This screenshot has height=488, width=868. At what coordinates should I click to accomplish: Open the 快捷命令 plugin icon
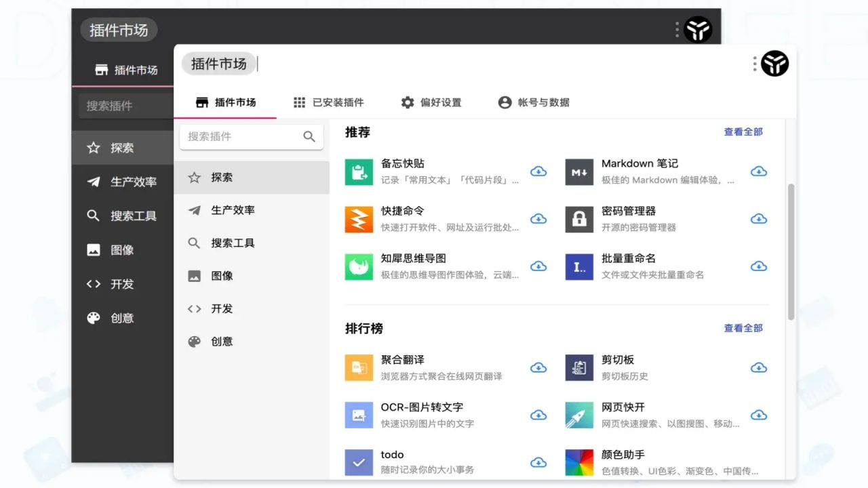[359, 219]
